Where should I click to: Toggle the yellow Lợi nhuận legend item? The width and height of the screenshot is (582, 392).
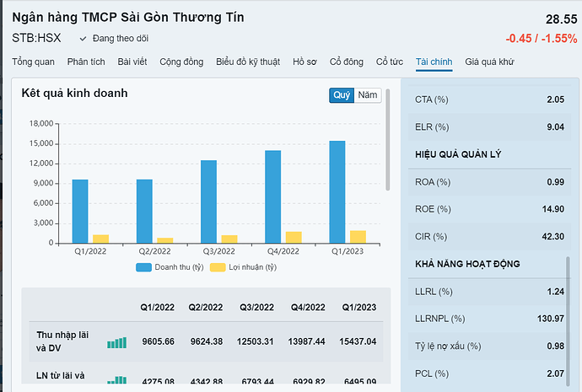[243, 267]
